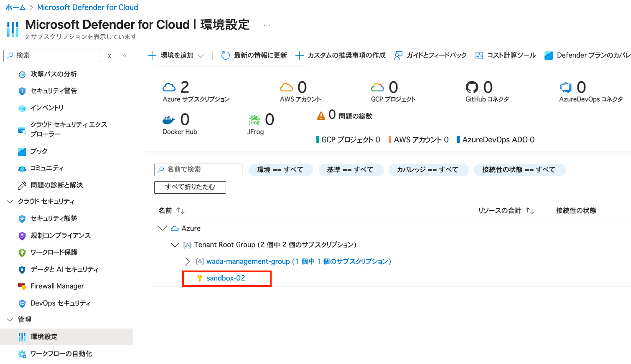
Task: Click the Security posture icon (セキュリティ態勢)
Action: [22, 219]
